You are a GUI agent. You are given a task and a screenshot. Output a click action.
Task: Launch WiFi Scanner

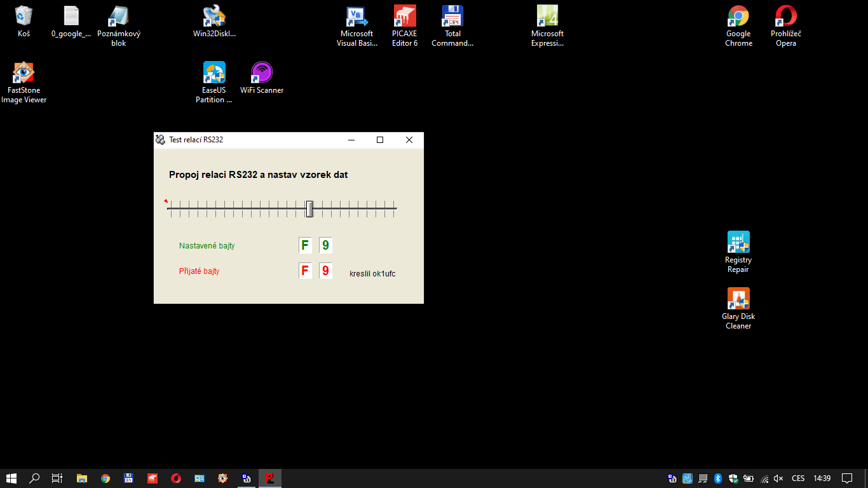coord(261,71)
